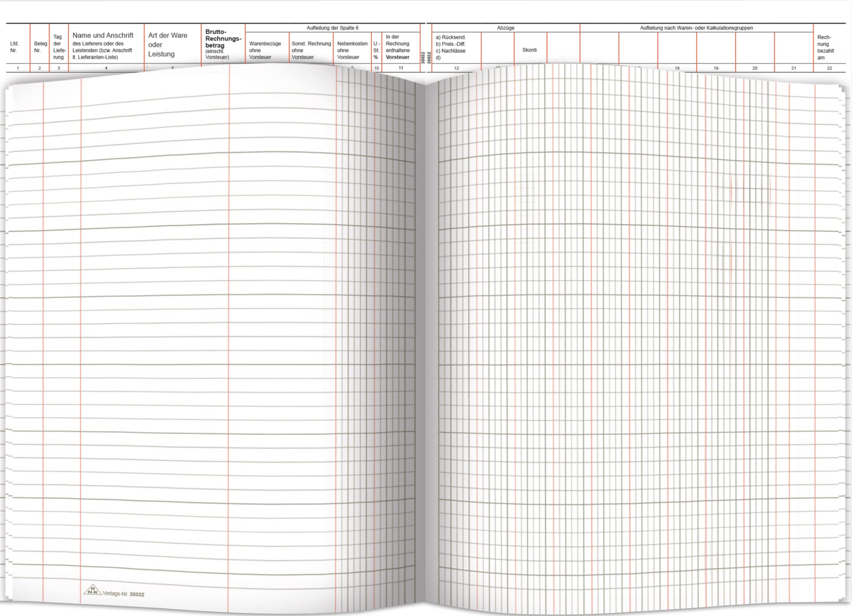Click column number 11 under enthaltene Vorsteuer
Screen dimensions: 852x616
(401, 68)
